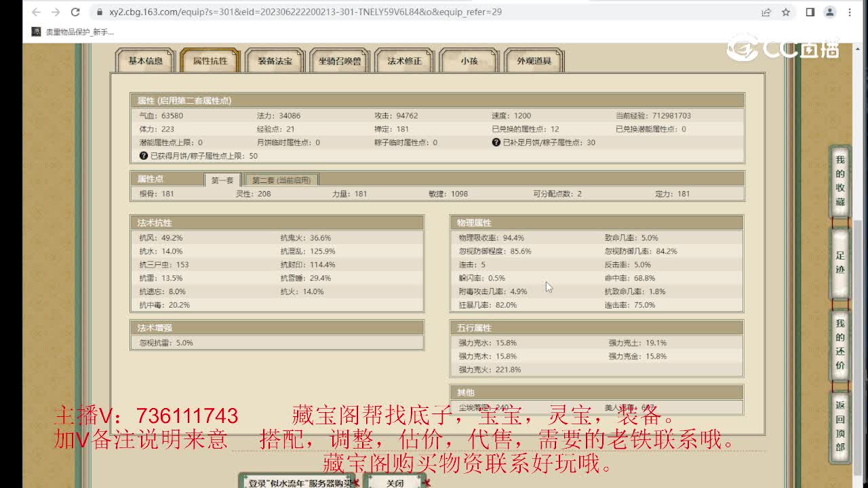Select the 第一套 attribute set tab
868x488 pixels.
click(x=222, y=180)
